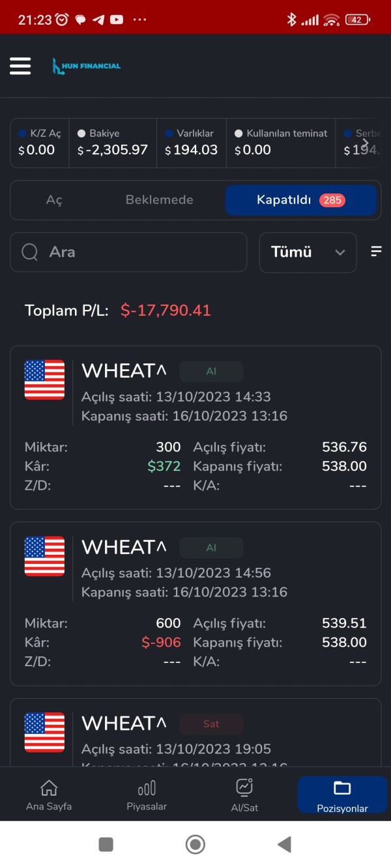
Task: Switch to the Aç tab
Action: click(54, 200)
